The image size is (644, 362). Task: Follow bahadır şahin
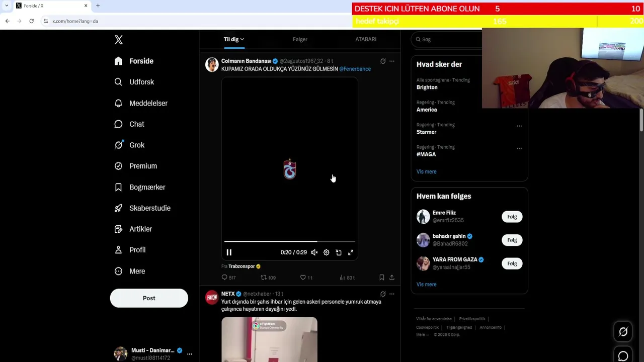[512, 240]
